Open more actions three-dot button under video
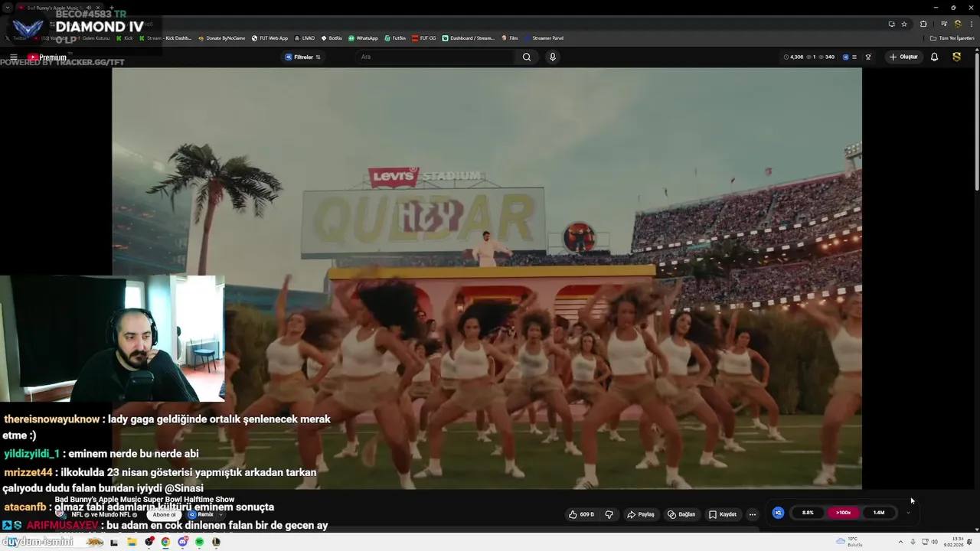This screenshot has width=980, height=551. click(753, 514)
